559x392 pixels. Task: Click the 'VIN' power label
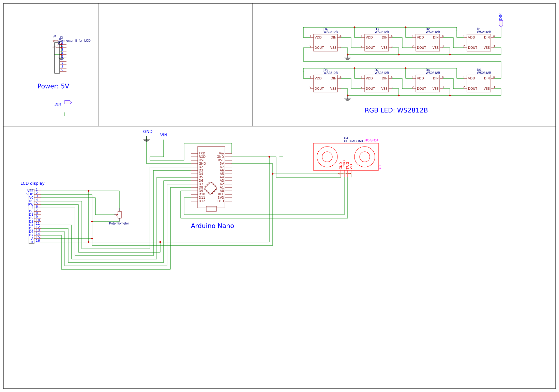pyautogui.click(x=164, y=135)
